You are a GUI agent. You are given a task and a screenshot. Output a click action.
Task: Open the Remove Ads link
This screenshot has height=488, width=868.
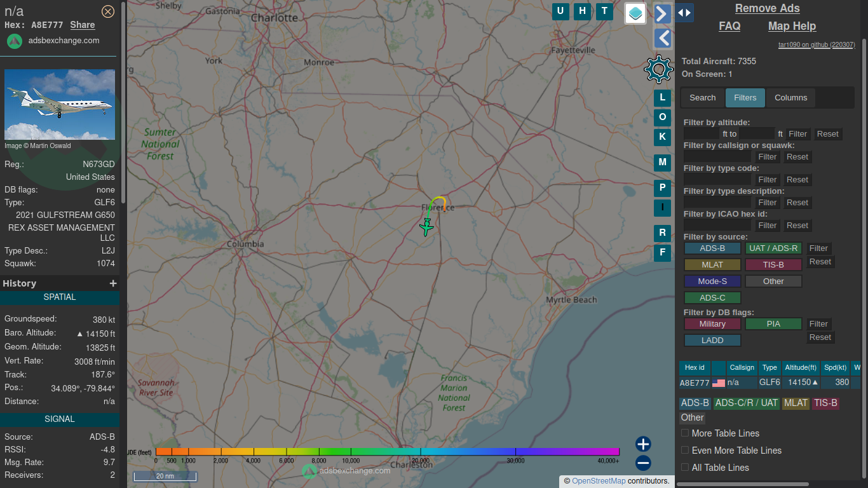pos(768,8)
